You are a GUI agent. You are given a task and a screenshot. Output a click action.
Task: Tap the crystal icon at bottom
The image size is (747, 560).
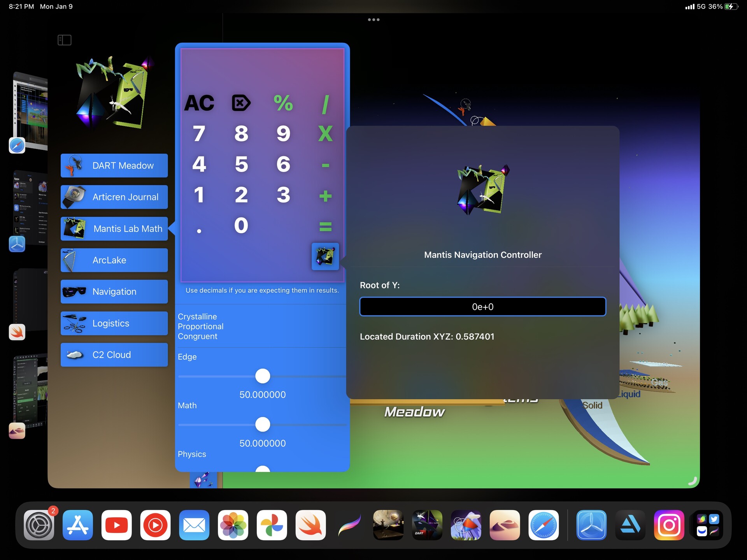[203, 480]
